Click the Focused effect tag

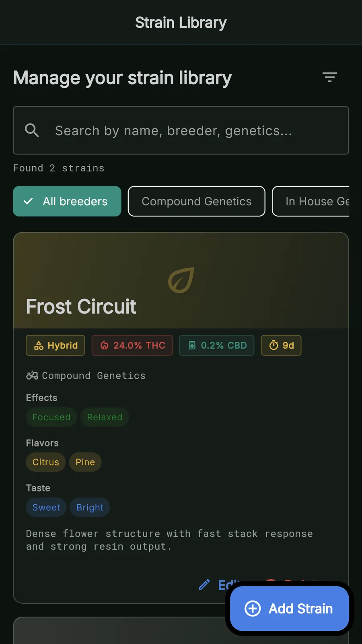51,417
